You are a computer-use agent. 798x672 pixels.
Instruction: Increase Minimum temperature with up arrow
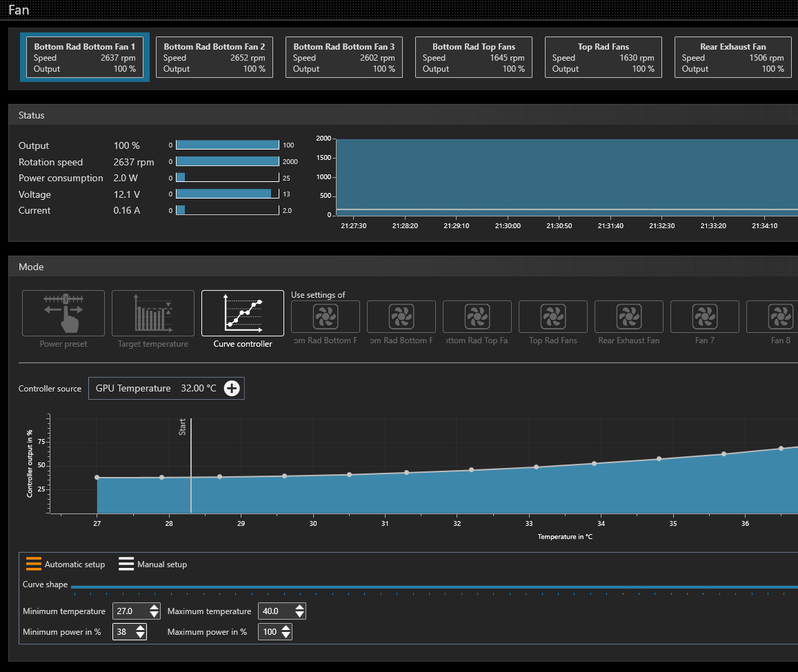point(154,608)
